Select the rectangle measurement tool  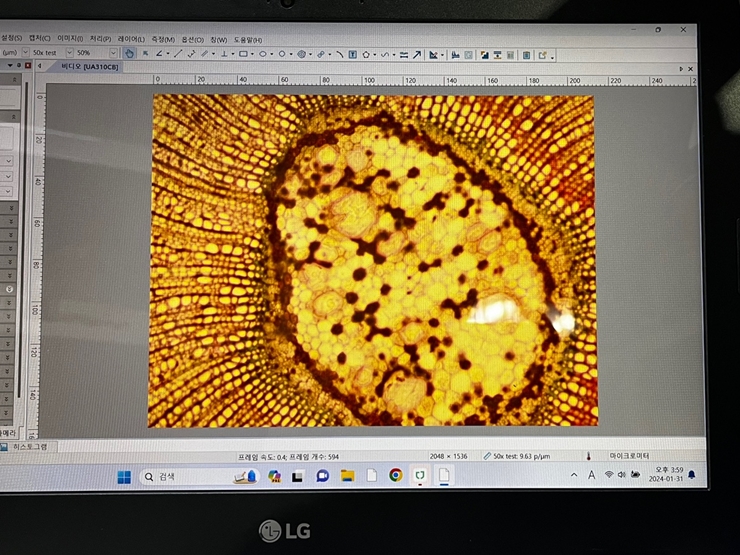click(x=243, y=54)
